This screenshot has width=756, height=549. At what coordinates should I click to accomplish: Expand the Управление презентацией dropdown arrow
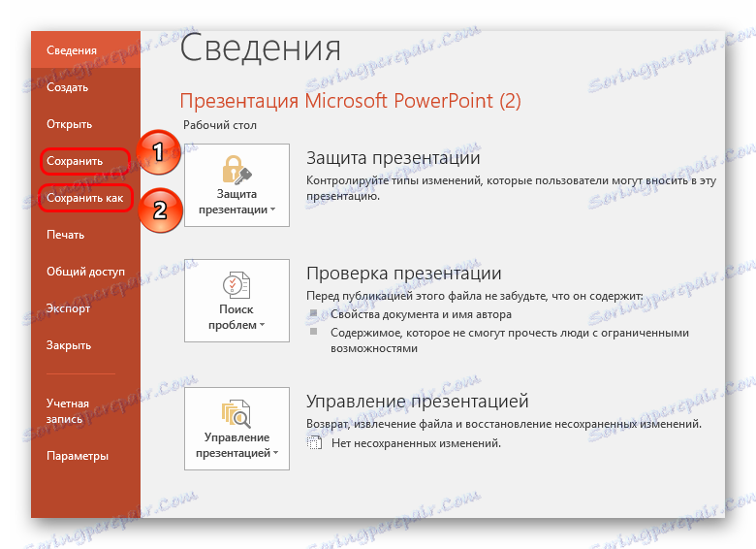(276, 453)
